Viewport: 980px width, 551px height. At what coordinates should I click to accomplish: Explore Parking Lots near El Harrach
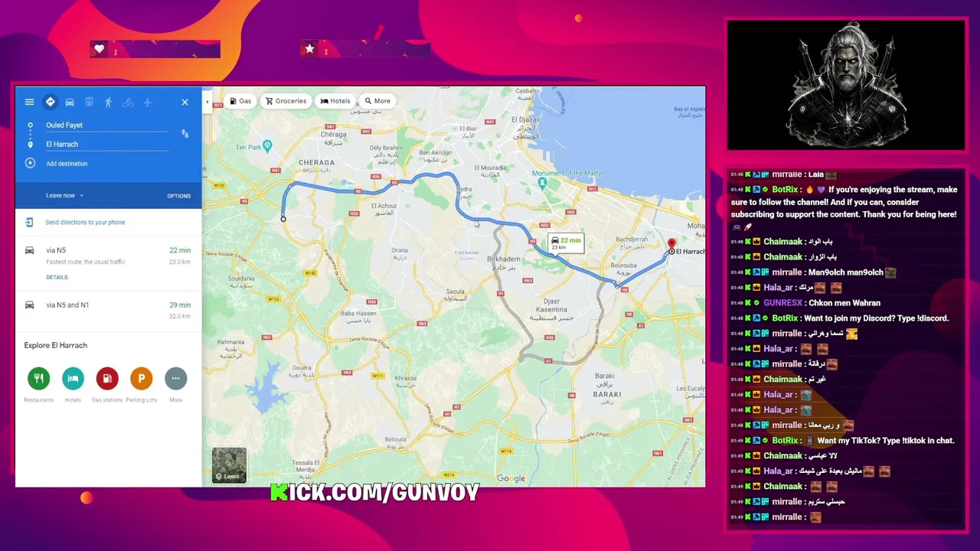141,378
